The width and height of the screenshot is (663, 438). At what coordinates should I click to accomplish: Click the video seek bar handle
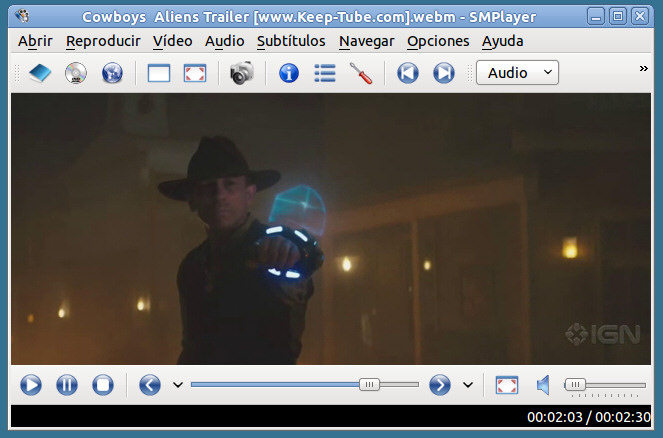tap(369, 385)
